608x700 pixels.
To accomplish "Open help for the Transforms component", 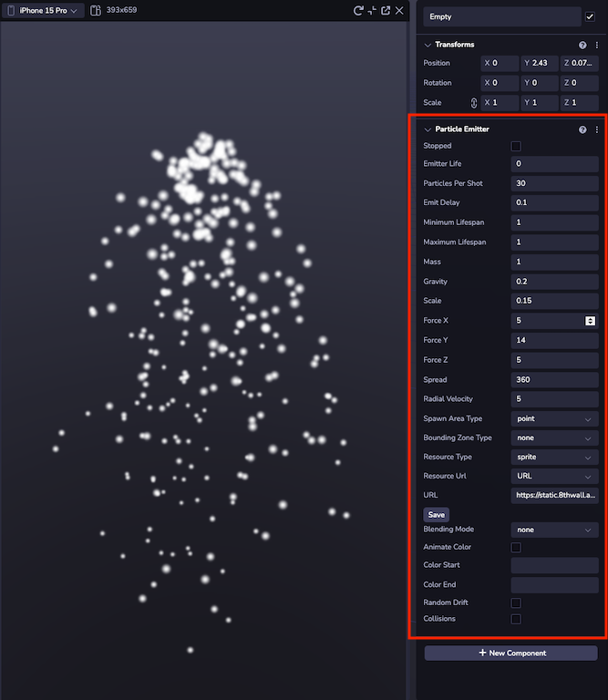I will coord(582,45).
